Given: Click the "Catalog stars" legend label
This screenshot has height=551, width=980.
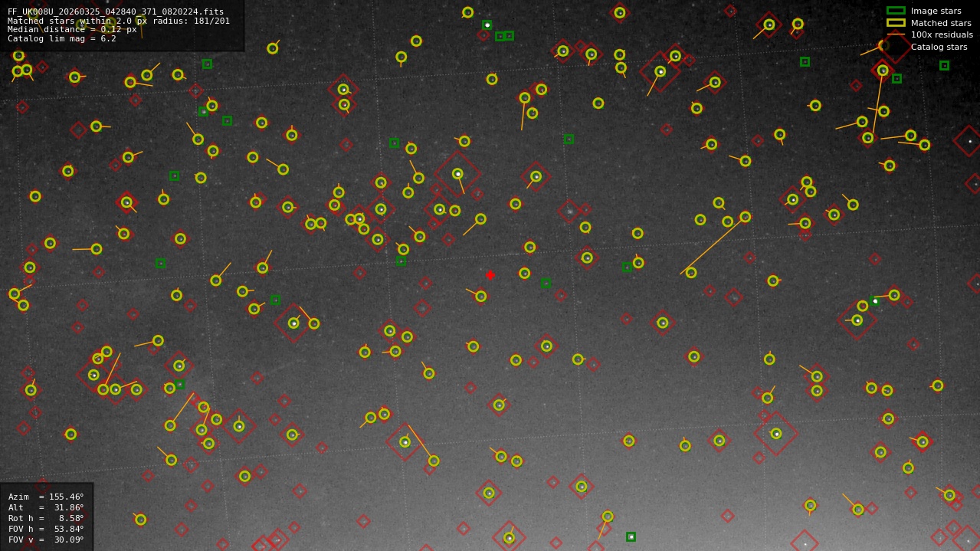Looking at the screenshot, I should pos(939,47).
